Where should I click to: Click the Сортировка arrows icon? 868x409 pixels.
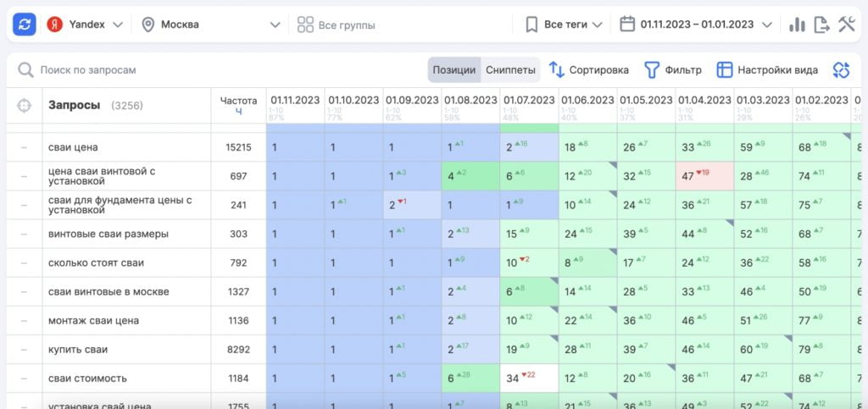pyautogui.click(x=557, y=70)
